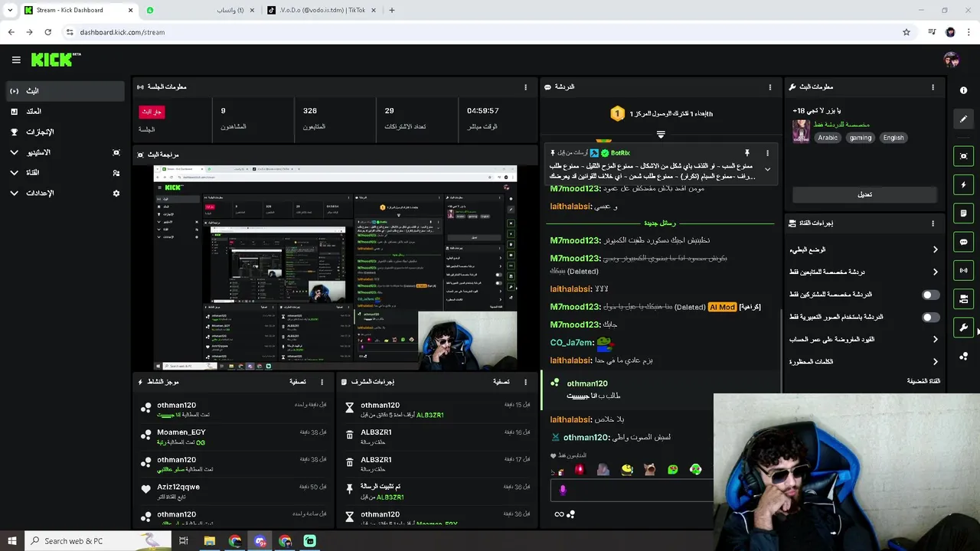This screenshot has height=551, width=980.
Task: Click the تعديل edit button
Action: pos(864,194)
